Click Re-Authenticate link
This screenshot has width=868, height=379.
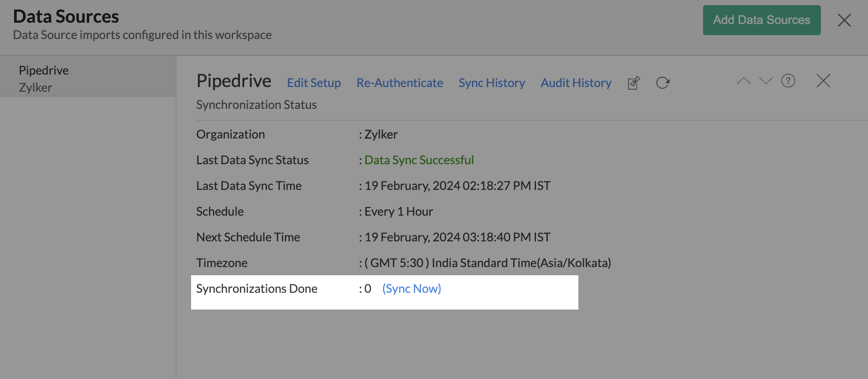point(400,83)
